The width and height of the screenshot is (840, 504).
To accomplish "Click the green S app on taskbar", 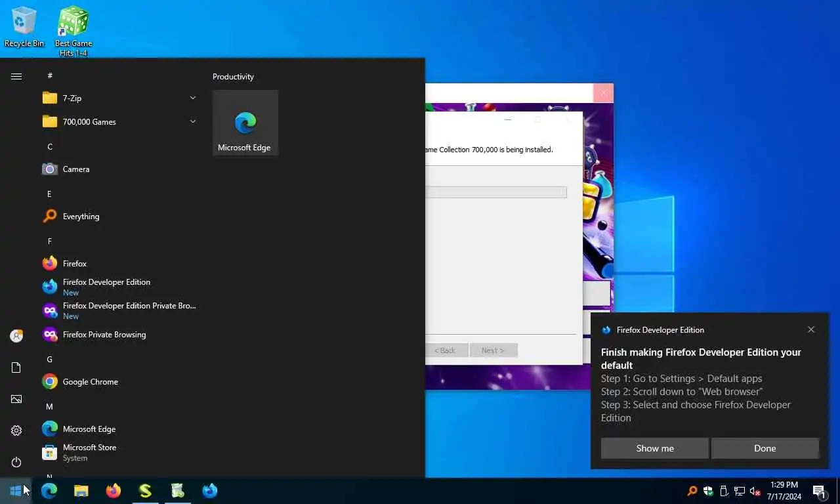I will coord(146,491).
